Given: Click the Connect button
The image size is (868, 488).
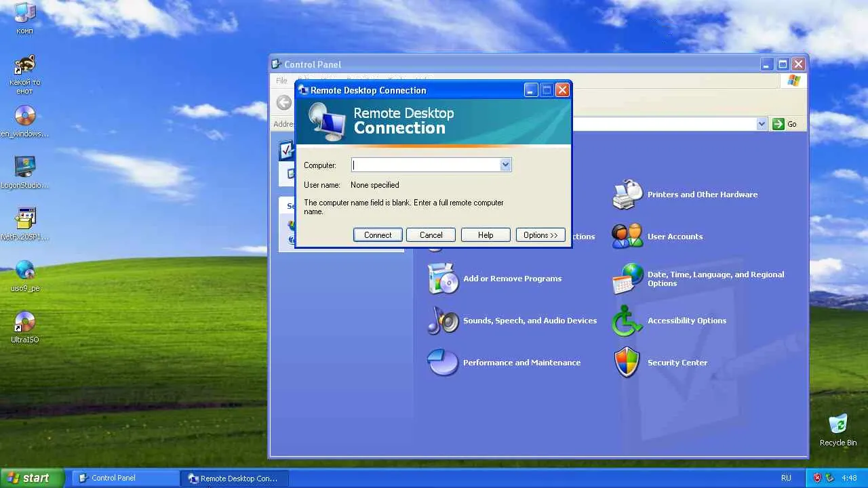Looking at the screenshot, I should (x=378, y=235).
